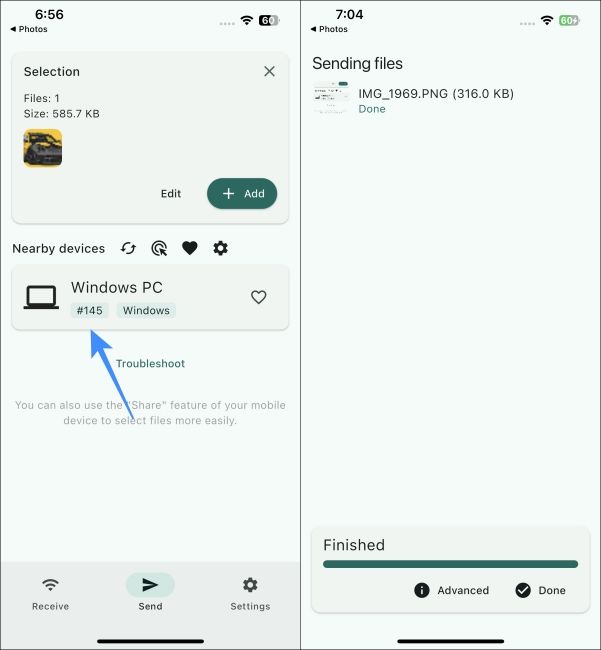Viewport: 601px width, 650px height.
Task: Refresh the nearby devices list
Action: (128, 248)
